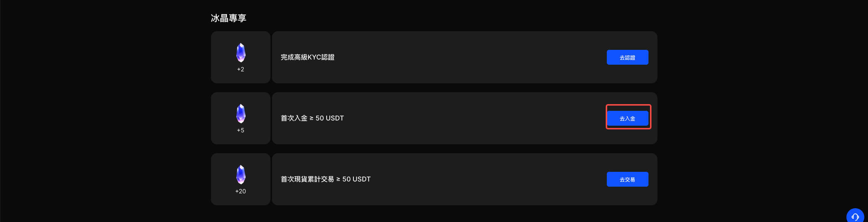
Task: Click the crystal icon above +2
Action: point(241,52)
